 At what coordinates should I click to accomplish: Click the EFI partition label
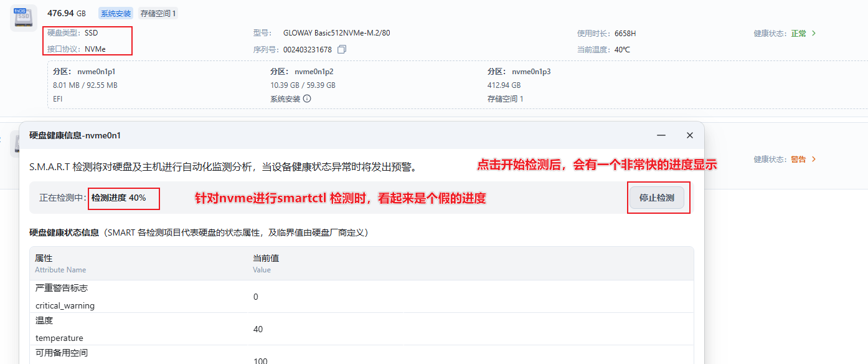pos(58,99)
